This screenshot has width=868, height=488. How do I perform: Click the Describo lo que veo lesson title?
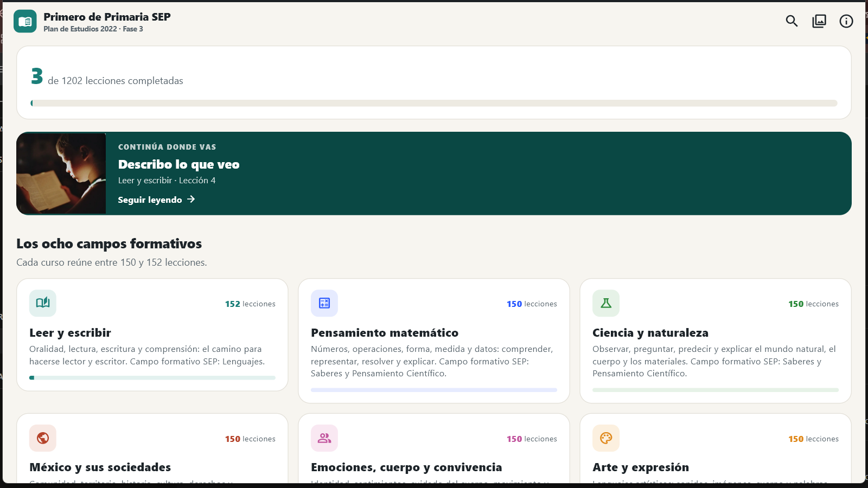(179, 164)
